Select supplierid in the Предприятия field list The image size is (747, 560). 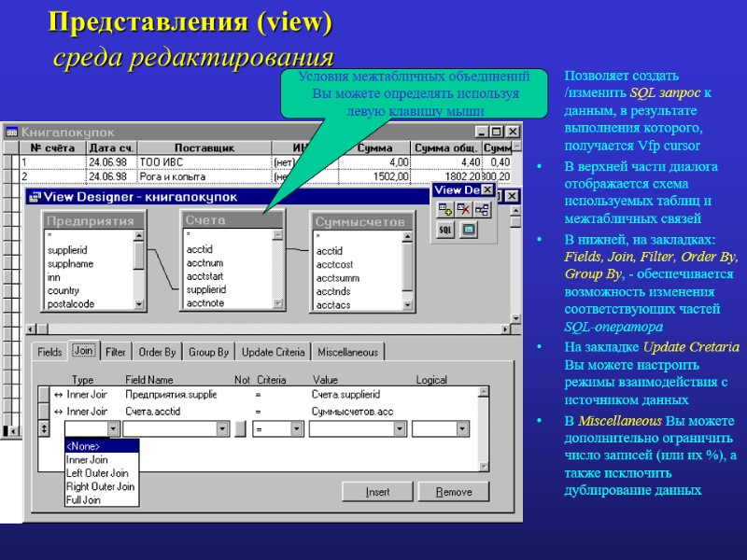[x=67, y=249]
